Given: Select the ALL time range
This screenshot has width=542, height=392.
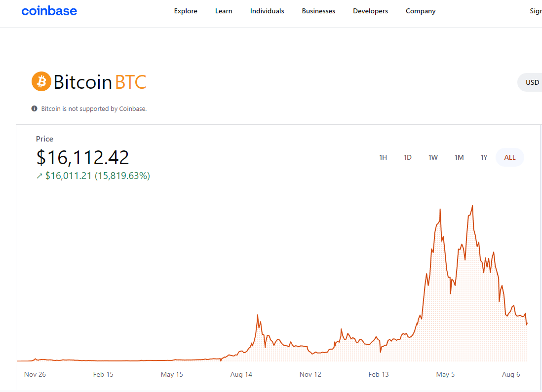Looking at the screenshot, I should coord(509,157).
